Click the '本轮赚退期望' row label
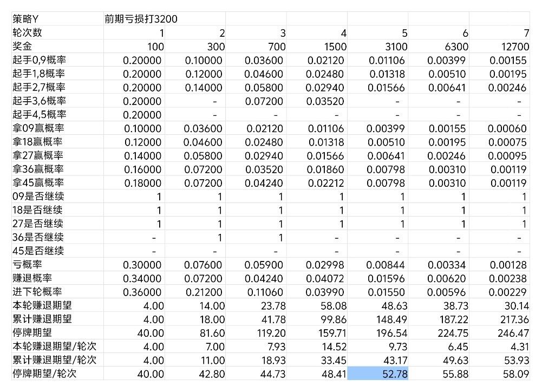Viewport: 542px width, 392px height. [42, 305]
